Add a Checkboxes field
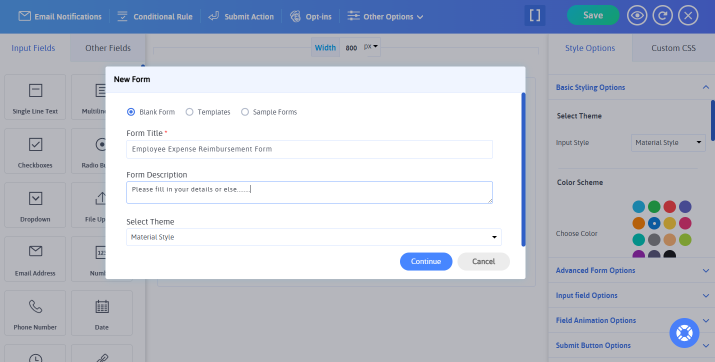The width and height of the screenshot is (715, 362). (x=35, y=151)
